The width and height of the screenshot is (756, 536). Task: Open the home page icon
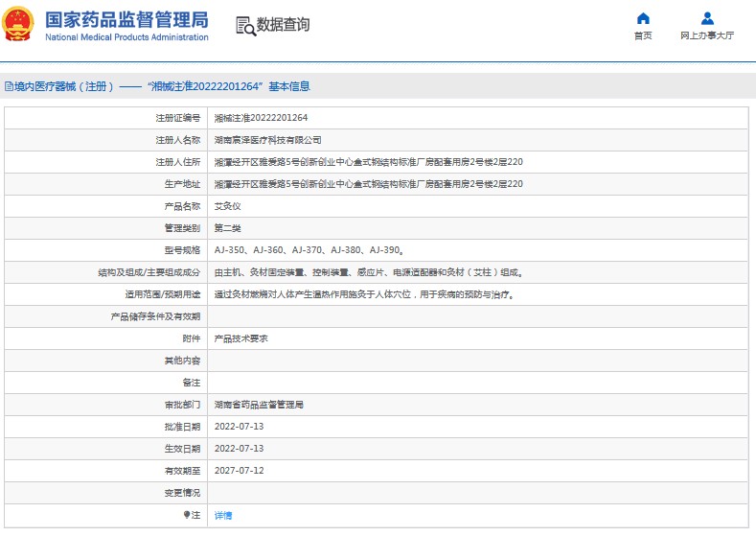643,19
